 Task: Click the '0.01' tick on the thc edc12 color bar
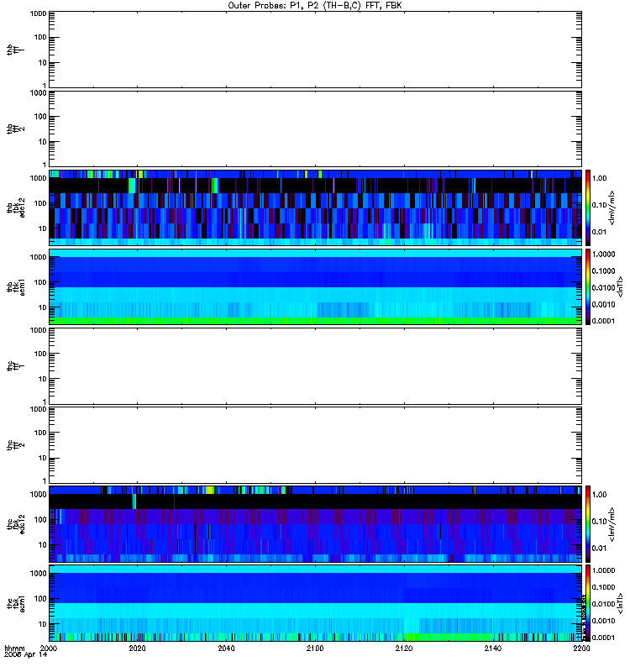600,549
